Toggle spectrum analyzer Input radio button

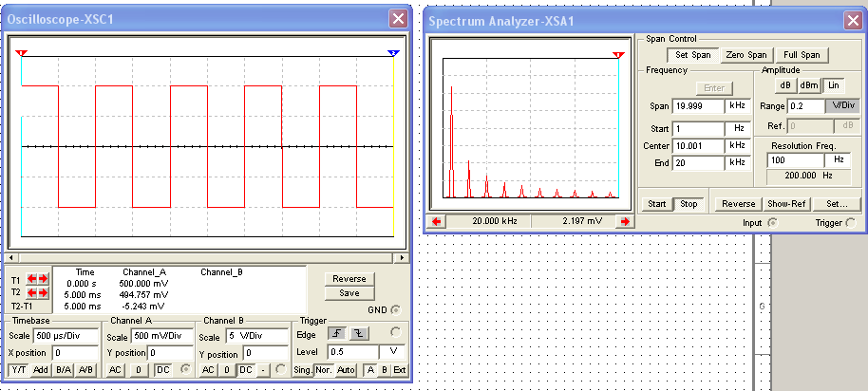point(773,223)
